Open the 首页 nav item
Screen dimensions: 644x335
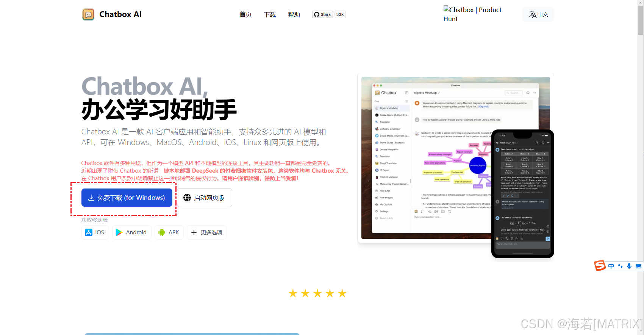[245, 14]
